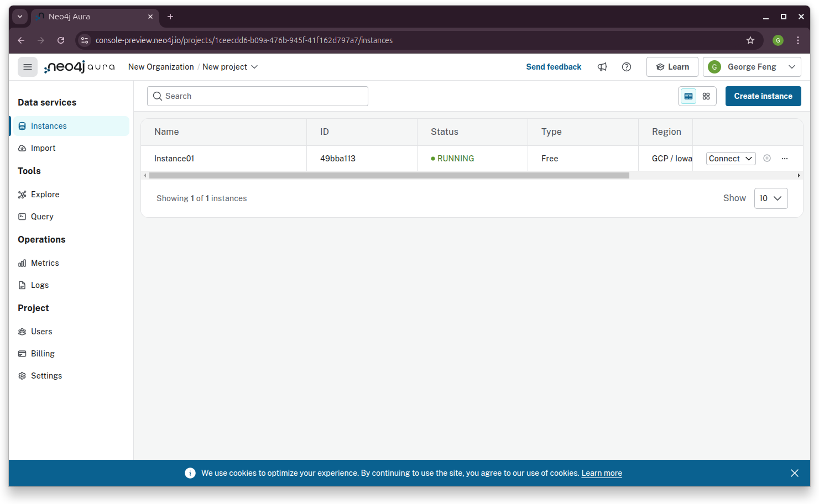Click the RUNNING status cell
Image resolution: width=819 pixels, height=504 pixels.
point(472,159)
